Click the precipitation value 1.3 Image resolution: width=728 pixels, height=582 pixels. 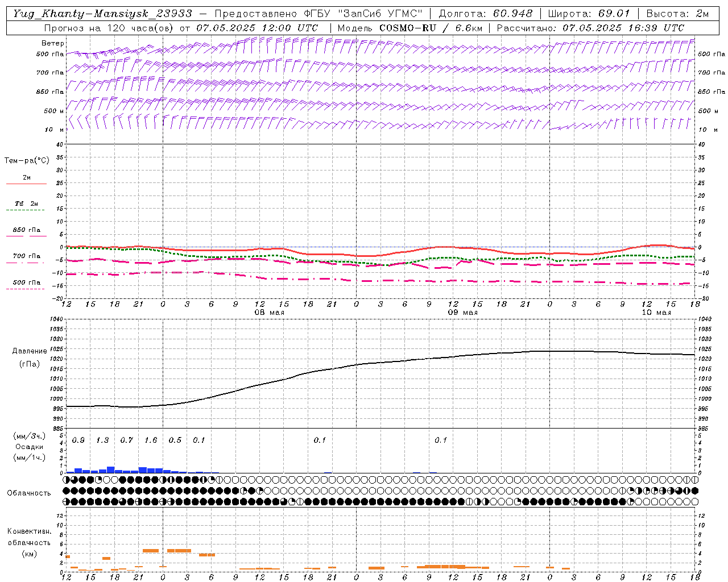tap(102, 440)
